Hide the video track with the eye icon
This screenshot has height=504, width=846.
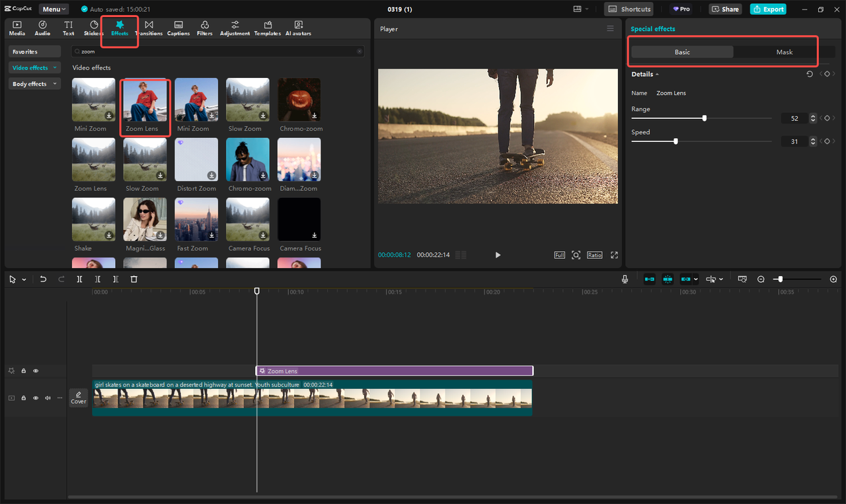tap(35, 398)
